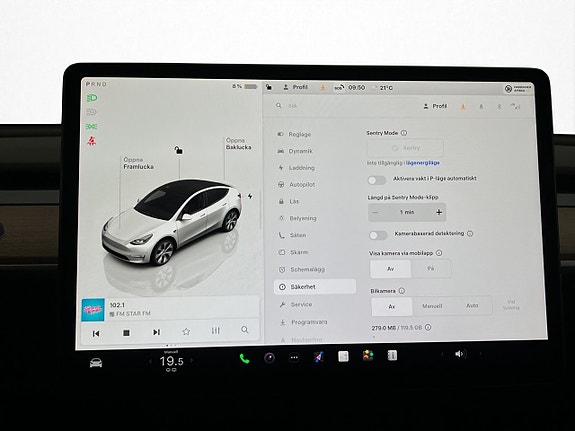
Task: Launch the Toybox rocket app
Action: pyautogui.click(x=319, y=357)
